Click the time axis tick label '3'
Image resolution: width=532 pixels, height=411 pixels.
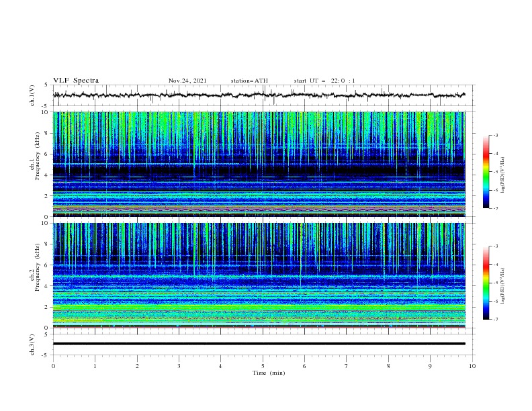[x=179, y=366]
